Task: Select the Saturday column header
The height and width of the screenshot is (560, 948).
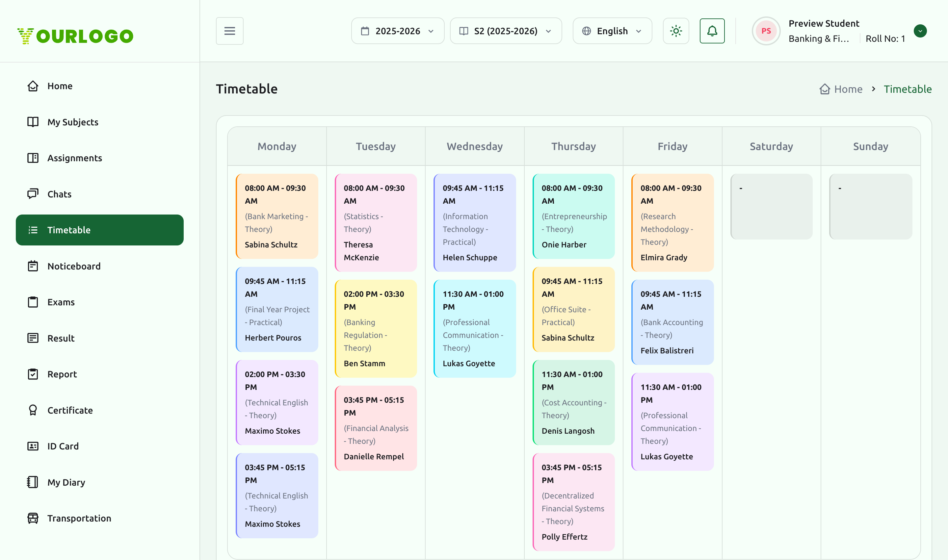Action: coord(771,146)
